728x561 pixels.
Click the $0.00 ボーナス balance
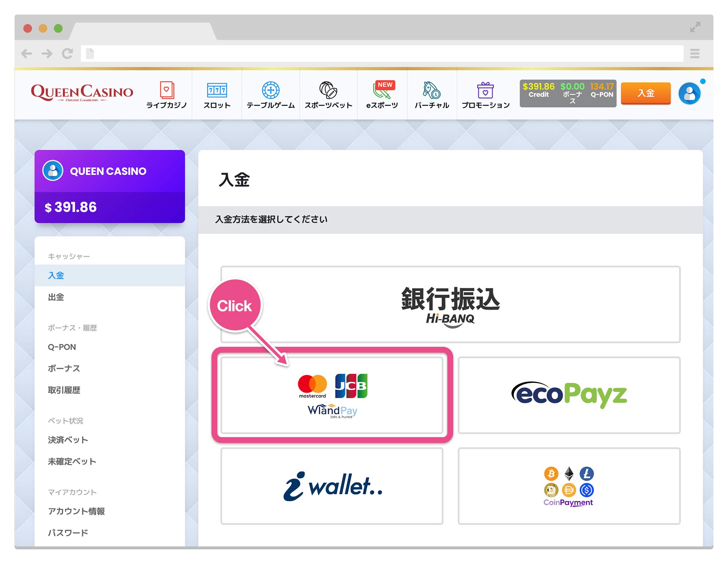573,93
